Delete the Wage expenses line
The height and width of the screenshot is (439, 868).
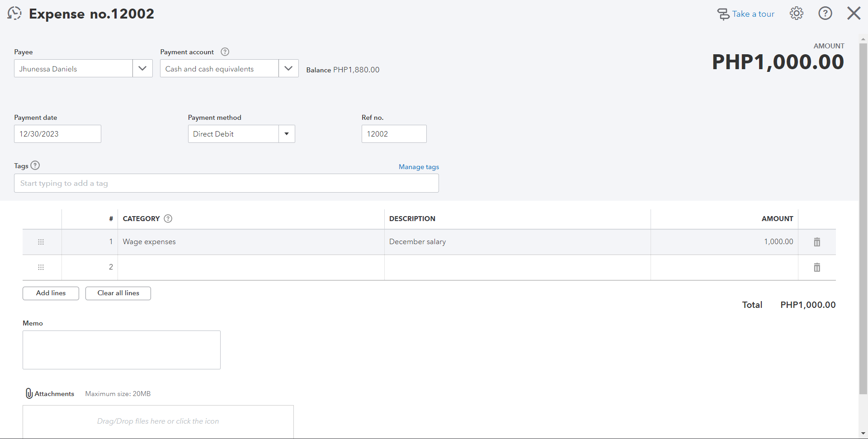817,242
